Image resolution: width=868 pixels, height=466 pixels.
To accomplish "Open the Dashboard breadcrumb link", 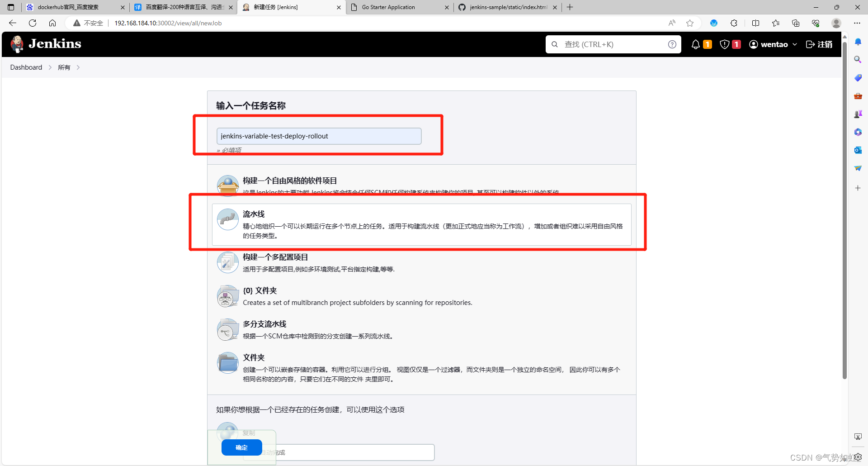I will pos(26,67).
